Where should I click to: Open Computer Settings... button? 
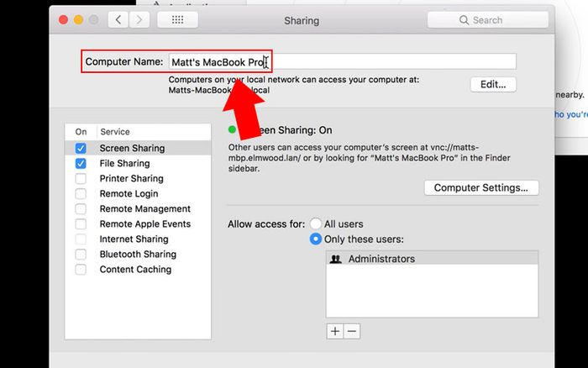pos(481,187)
